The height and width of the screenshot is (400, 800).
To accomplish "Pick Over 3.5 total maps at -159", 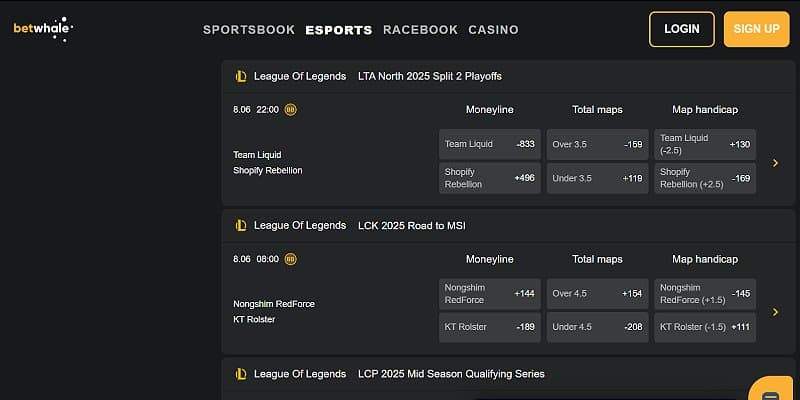I will [597, 144].
